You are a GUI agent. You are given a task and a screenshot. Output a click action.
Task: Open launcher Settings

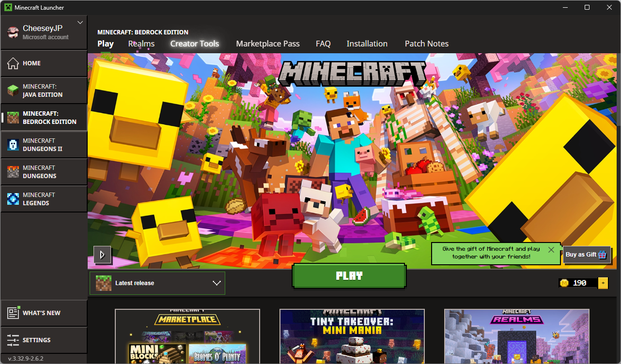[44, 340]
